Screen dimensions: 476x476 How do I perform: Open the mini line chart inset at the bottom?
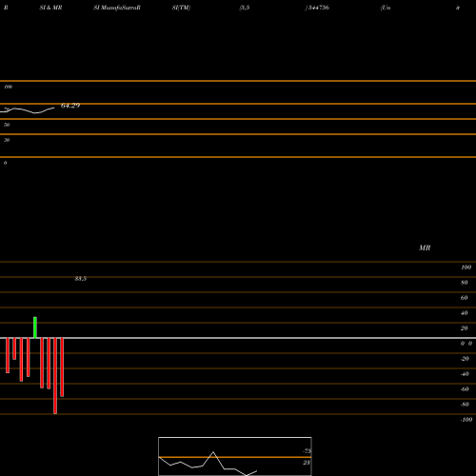[235, 456]
